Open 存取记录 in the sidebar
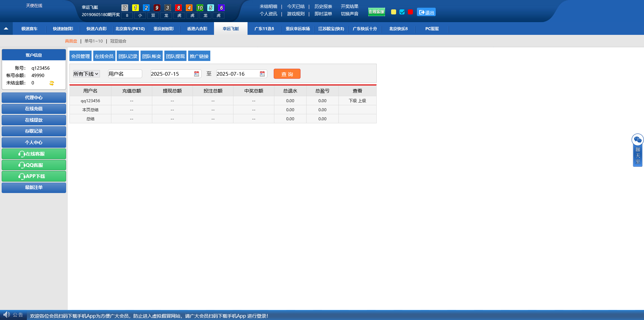Screen dimensions: 644x320 (34, 131)
